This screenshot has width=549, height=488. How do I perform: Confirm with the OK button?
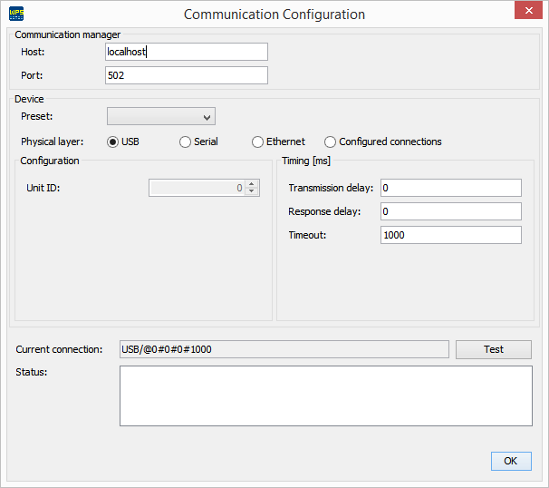click(x=511, y=461)
